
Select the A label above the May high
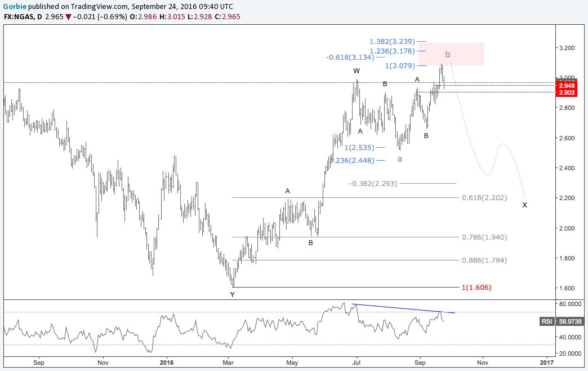point(288,191)
